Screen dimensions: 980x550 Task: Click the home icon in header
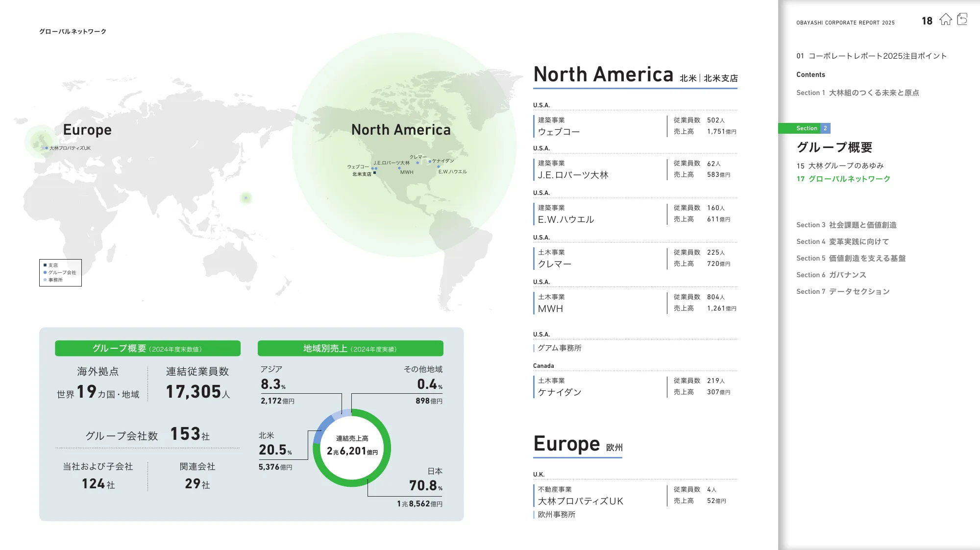click(x=945, y=20)
